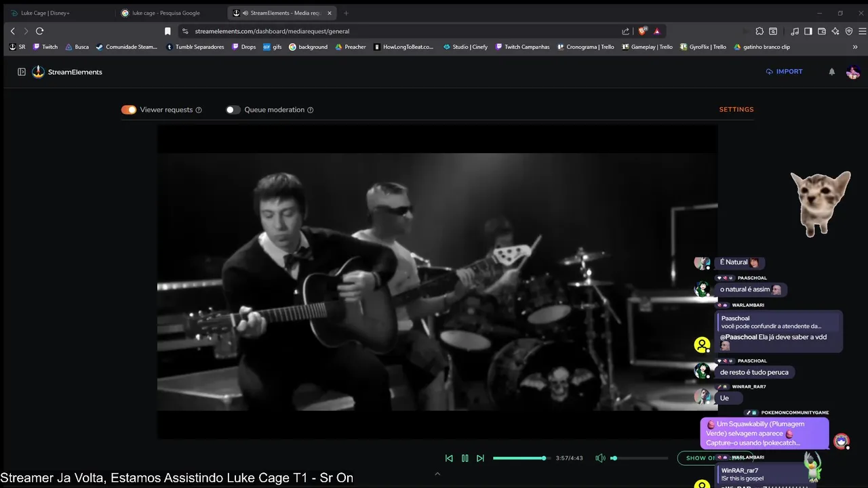The width and height of the screenshot is (868, 488).
Task: Skip to the next media request
Action: [480, 458]
